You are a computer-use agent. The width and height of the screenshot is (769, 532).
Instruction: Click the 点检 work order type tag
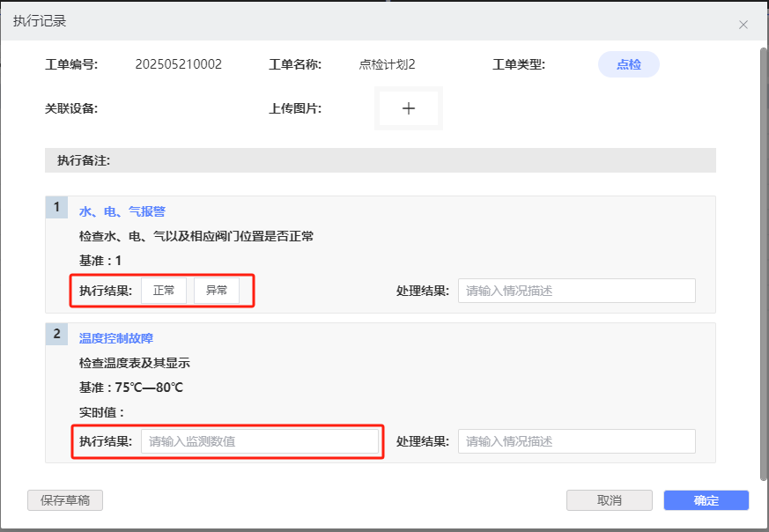(x=628, y=64)
